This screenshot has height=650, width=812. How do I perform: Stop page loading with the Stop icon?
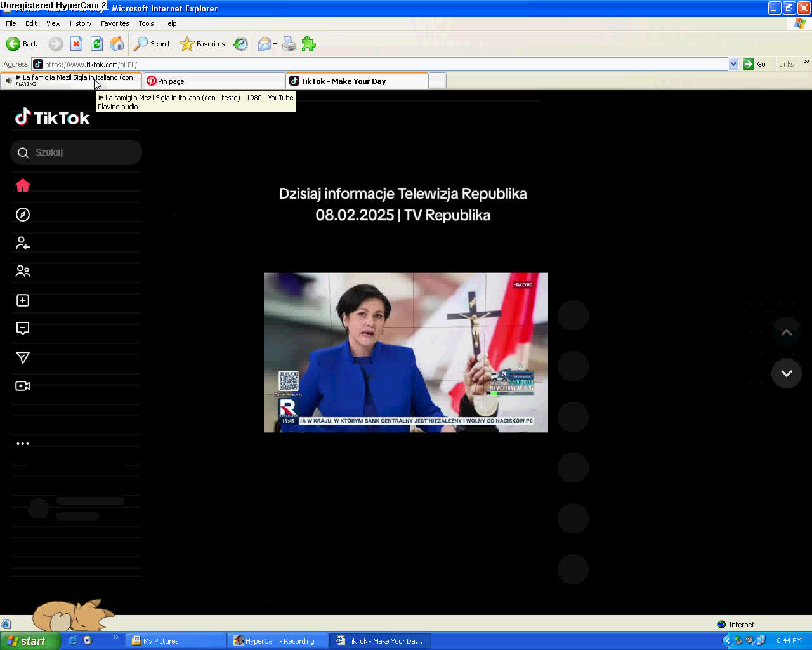[76, 44]
